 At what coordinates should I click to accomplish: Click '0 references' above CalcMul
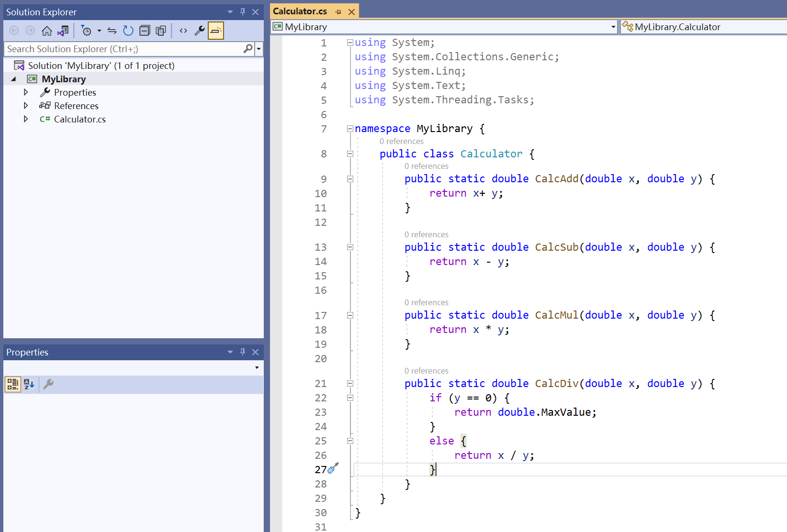click(426, 302)
